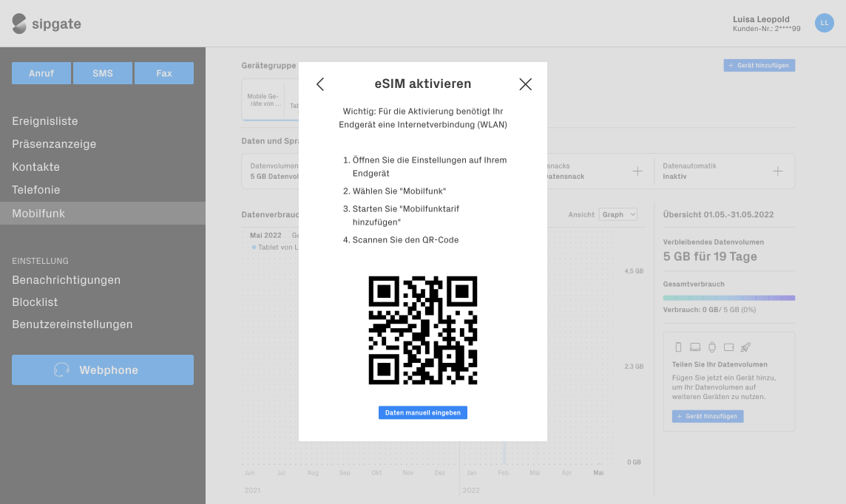The height and width of the screenshot is (504, 846).
Task: Click Daten manuell eingeben button
Action: (422, 412)
